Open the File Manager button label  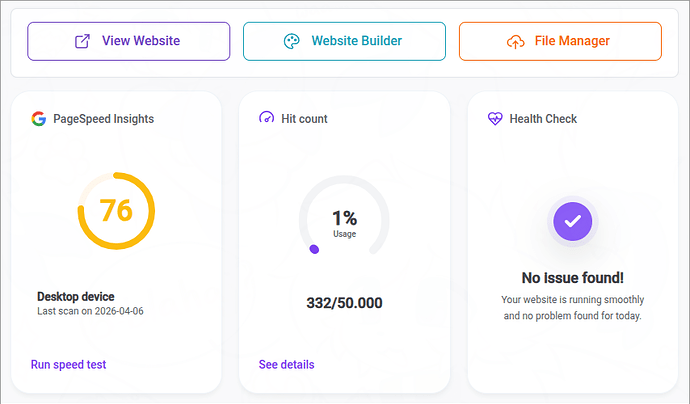(x=572, y=41)
